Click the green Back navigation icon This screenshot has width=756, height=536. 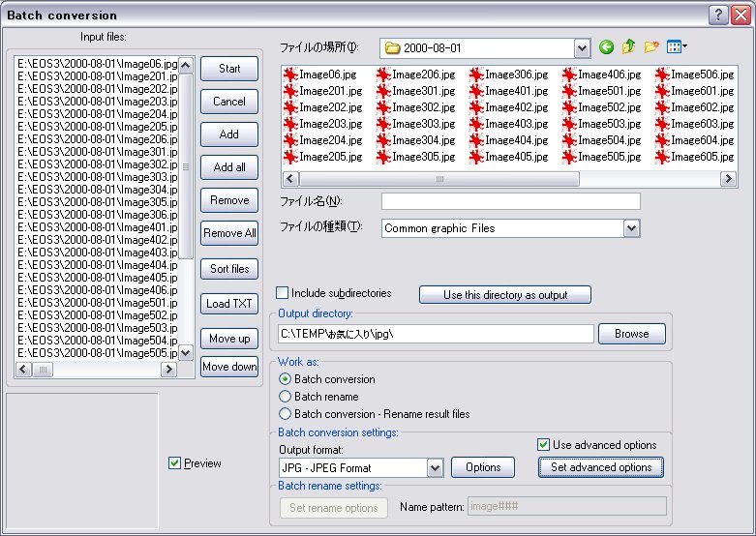coord(607,47)
